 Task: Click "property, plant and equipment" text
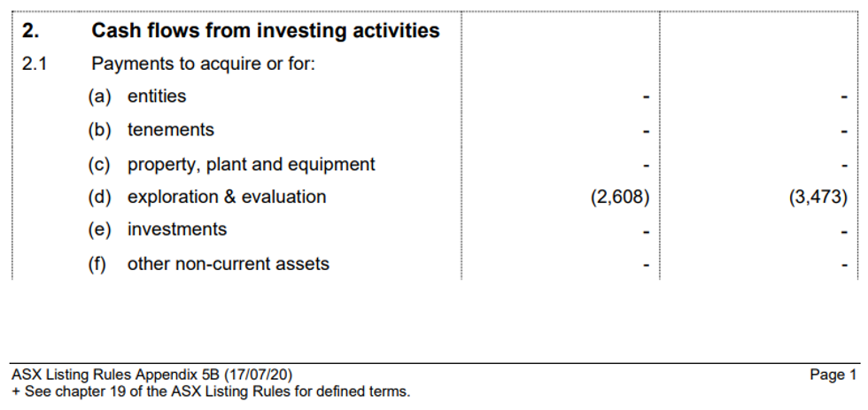pos(252,165)
